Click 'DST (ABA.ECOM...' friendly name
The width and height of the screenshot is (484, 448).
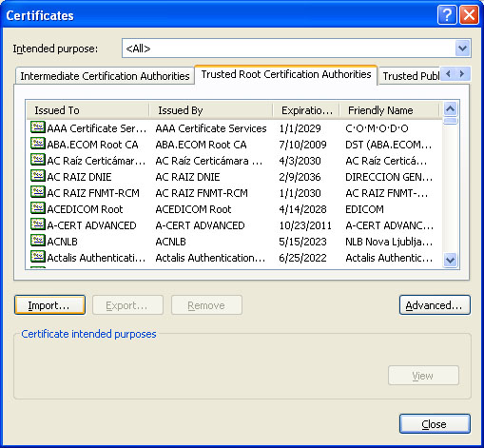coord(388,145)
